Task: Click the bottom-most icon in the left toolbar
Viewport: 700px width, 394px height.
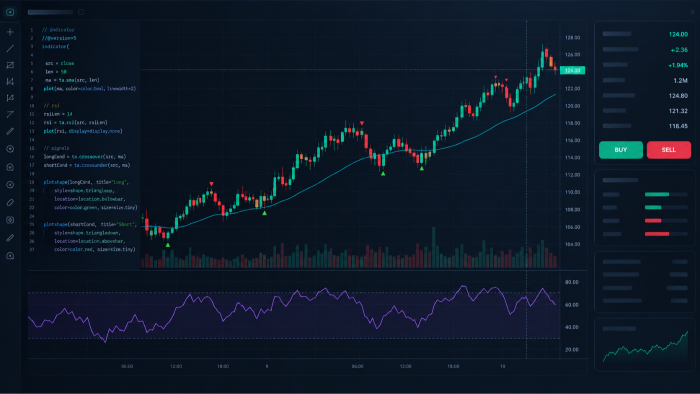Action: click(10, 256)
